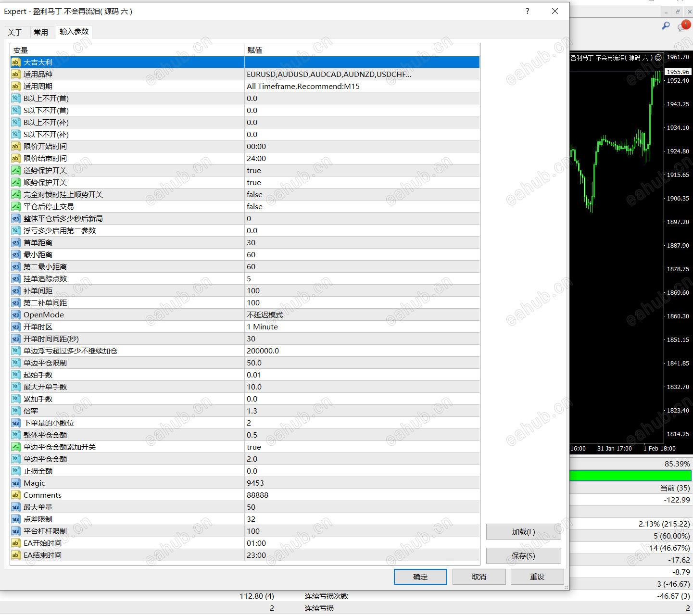Click the integer icon beside Magic
693x616 pixels.
[x=16, y=483]
